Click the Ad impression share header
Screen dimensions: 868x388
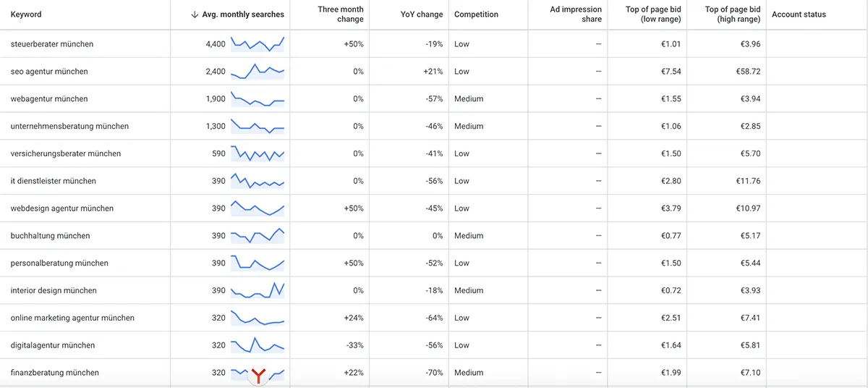click(576, 14)
